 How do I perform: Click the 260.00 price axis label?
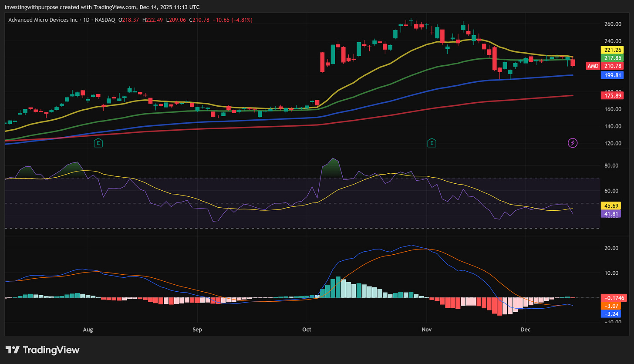[612, 24]
